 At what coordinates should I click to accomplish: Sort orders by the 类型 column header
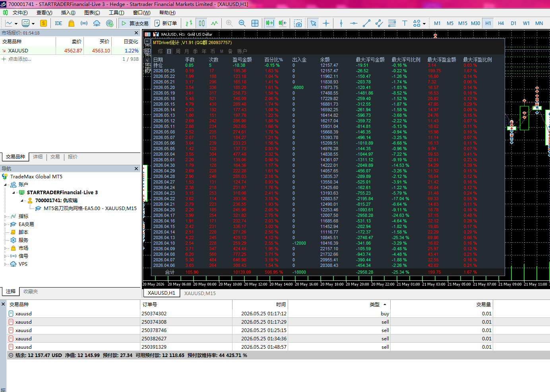tap(375, 305)
